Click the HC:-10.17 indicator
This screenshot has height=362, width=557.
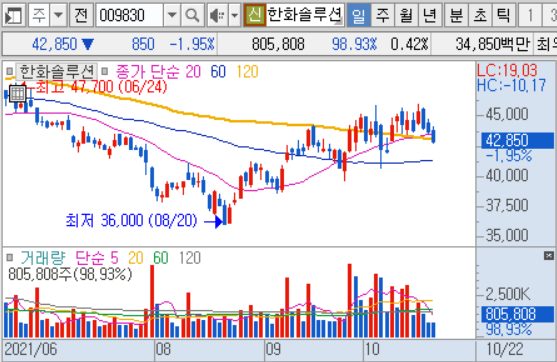(x=511, y=86)
